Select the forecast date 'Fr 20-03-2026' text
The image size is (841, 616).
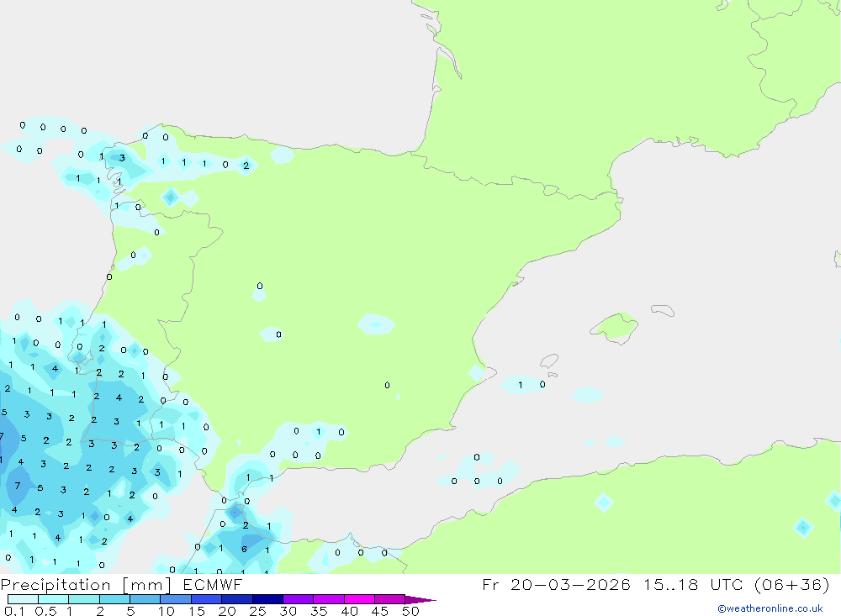pos(556,584)
